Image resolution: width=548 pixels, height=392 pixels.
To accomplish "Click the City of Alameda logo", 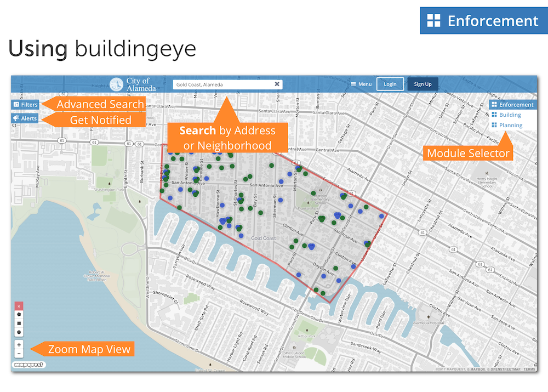I will pos(133,84).
